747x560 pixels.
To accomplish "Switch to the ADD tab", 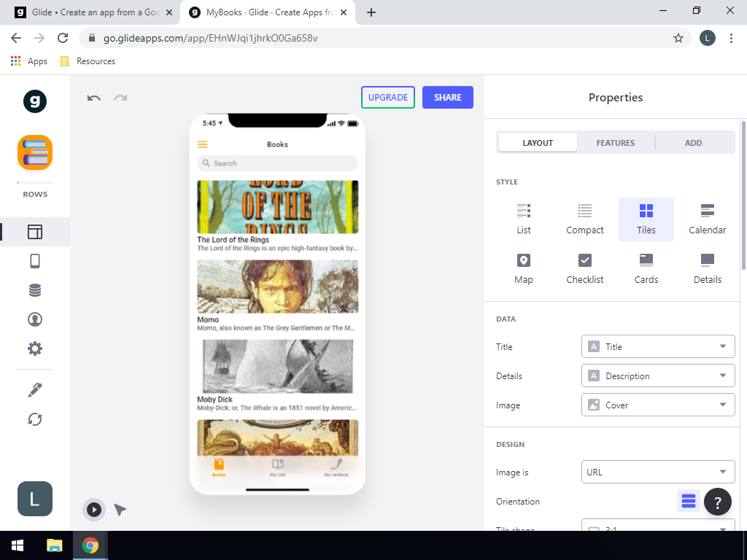I will [693, 143].
